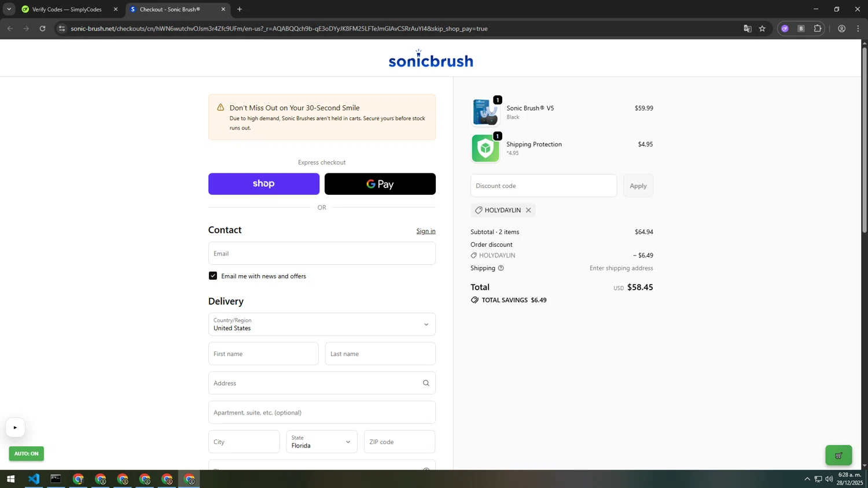Reload the checkout page

click(x=42, y=28)
